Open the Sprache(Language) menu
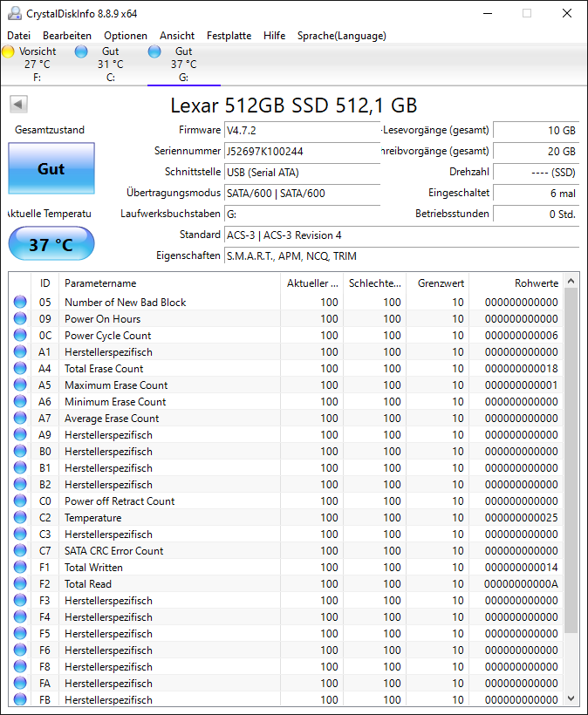The image size is (588, 715). [342, 36]
